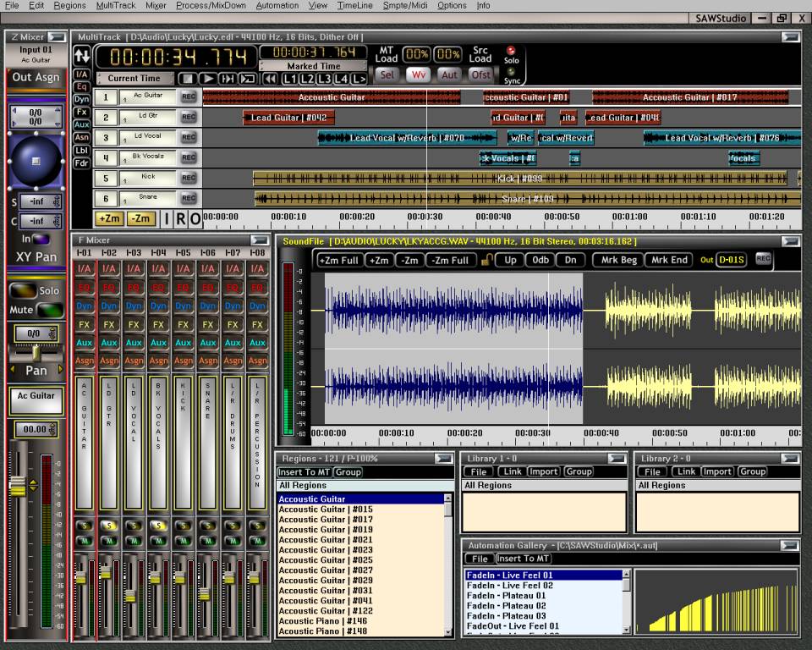Screen dimensions: 812x650
Task: Expand the All Regions header in Library 1
Action: [x=488, y=486]
